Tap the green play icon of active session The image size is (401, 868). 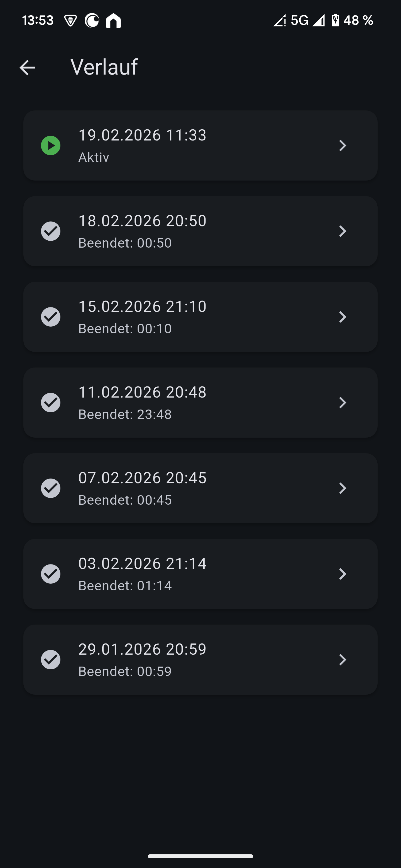click(x=51, y=146)
